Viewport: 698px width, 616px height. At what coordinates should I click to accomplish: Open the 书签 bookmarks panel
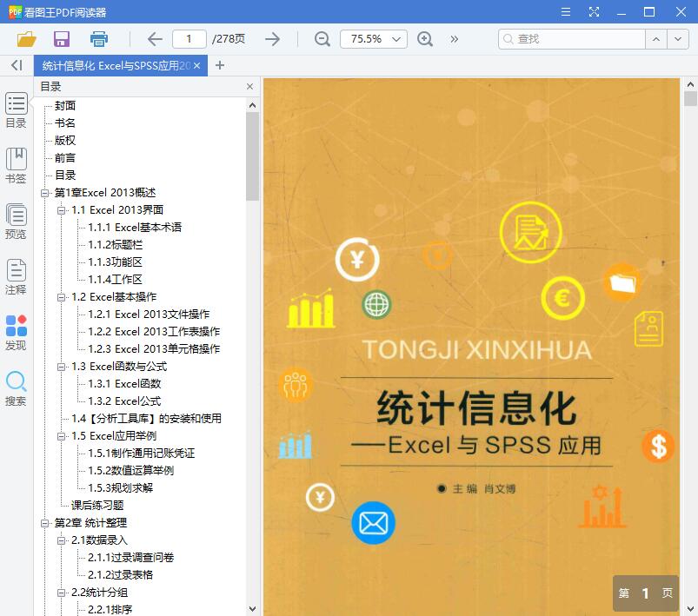[16, 166]
